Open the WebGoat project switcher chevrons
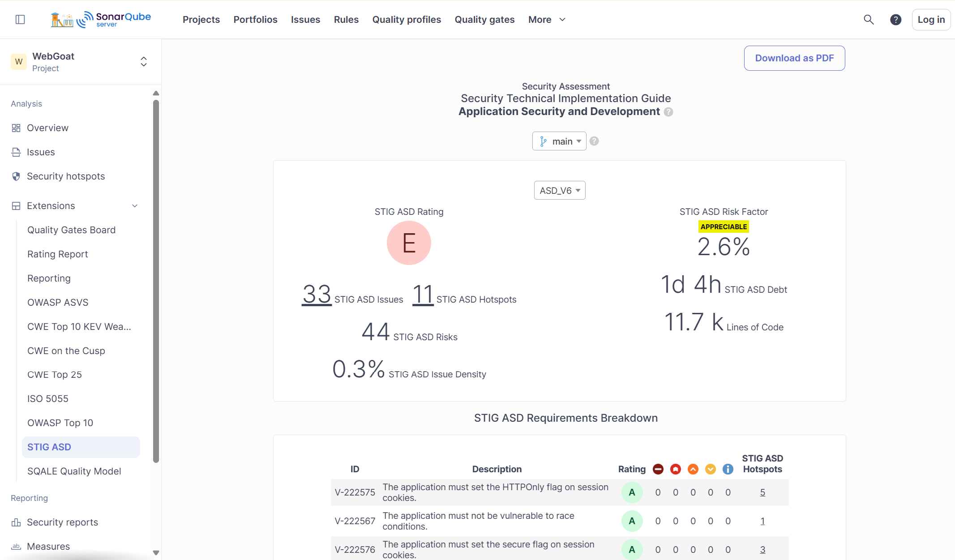Viewport: 955px width, 560px height. click(x=144, y=62)
